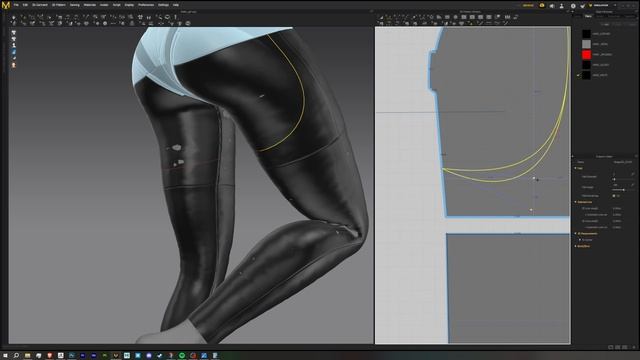Select the gray fabric swatch
Screen dimensions: 640x360
[587, 44]
